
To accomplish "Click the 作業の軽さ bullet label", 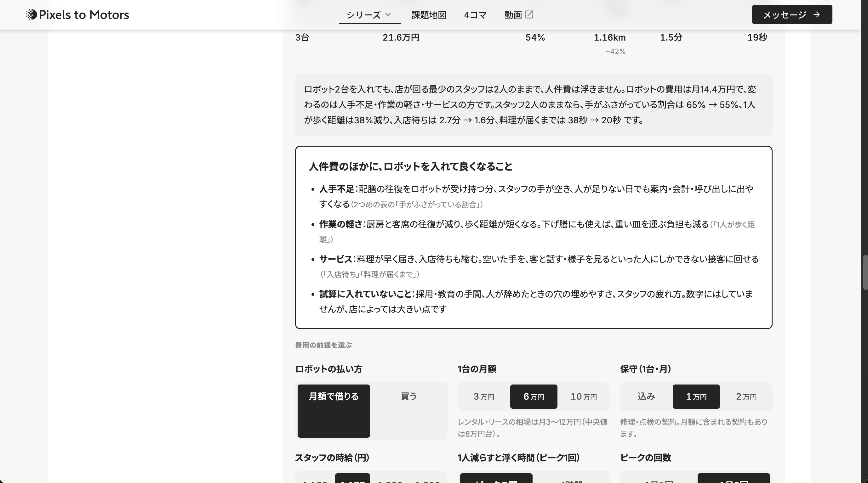I will [341, 224].
